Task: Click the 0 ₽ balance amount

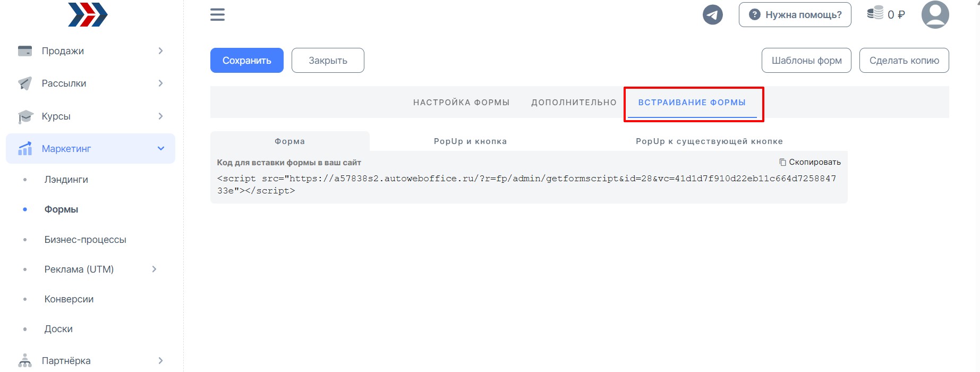Action: pos(896,14)
